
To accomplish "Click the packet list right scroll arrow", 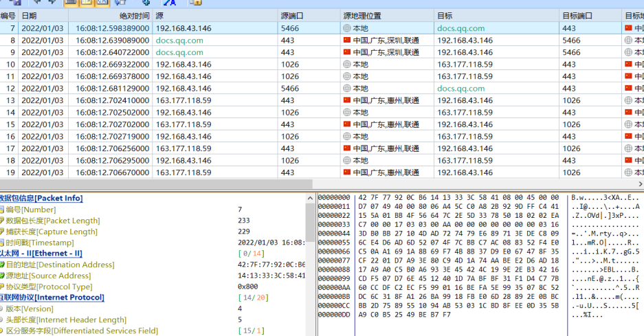I will point(641,183).
